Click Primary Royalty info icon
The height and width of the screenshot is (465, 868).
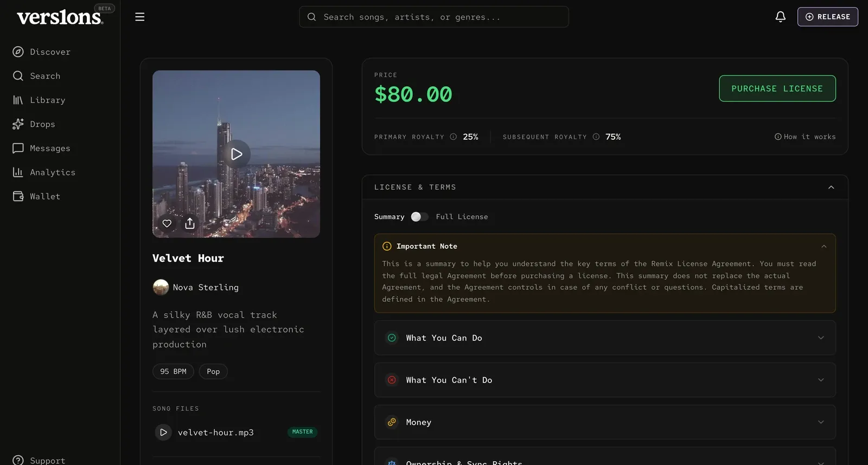pos(454,137)
